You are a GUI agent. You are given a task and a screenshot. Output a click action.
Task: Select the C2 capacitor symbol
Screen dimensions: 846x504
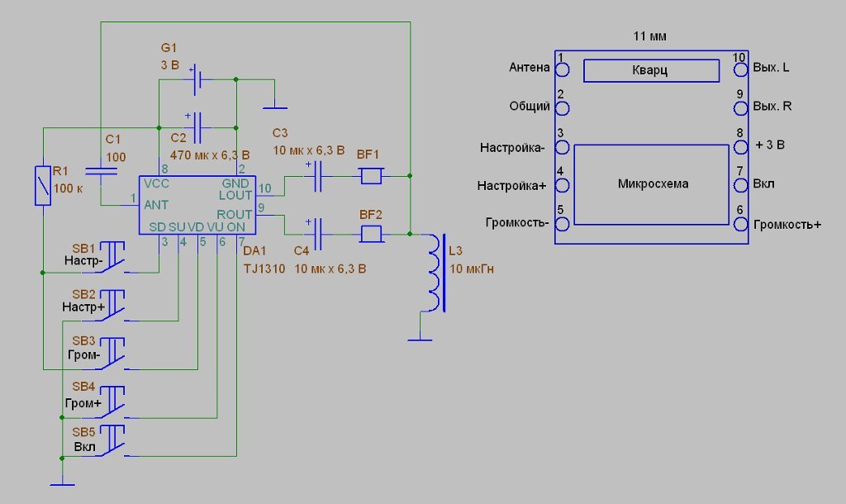coord(197,128)
